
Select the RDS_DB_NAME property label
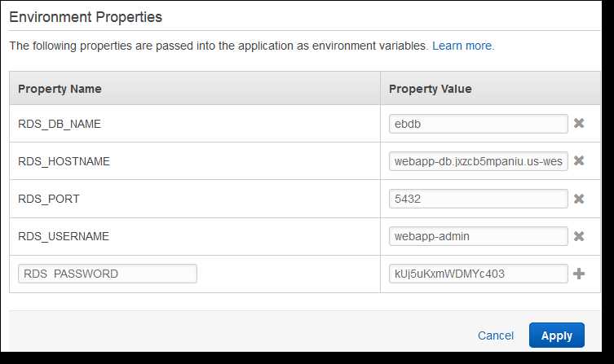point(60,124)
